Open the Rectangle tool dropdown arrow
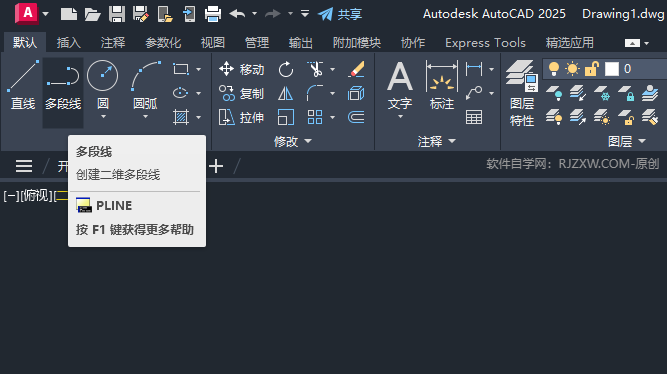This screenshot has height=374, width=667. [x=199, y=69]
